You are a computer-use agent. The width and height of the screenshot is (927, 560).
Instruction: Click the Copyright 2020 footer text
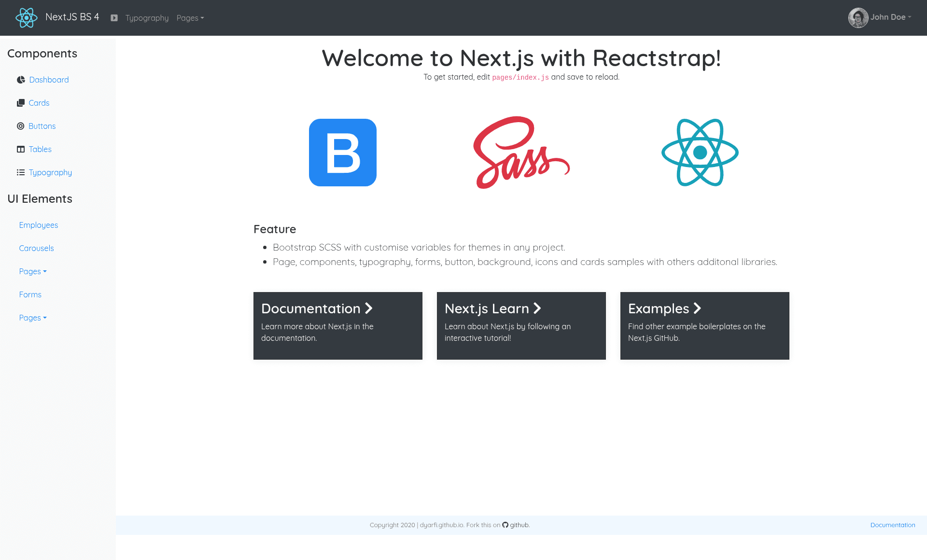coord(393,525)
